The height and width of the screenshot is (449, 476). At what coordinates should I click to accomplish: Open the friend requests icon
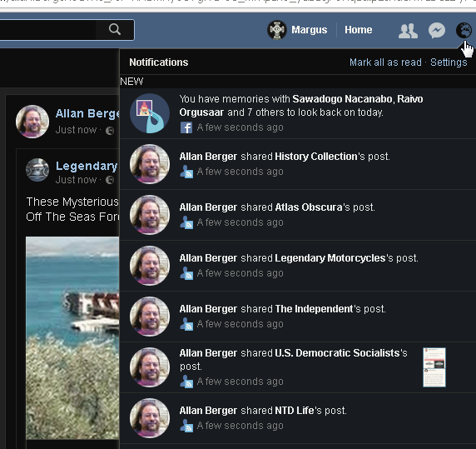click(x=408, y=31)
